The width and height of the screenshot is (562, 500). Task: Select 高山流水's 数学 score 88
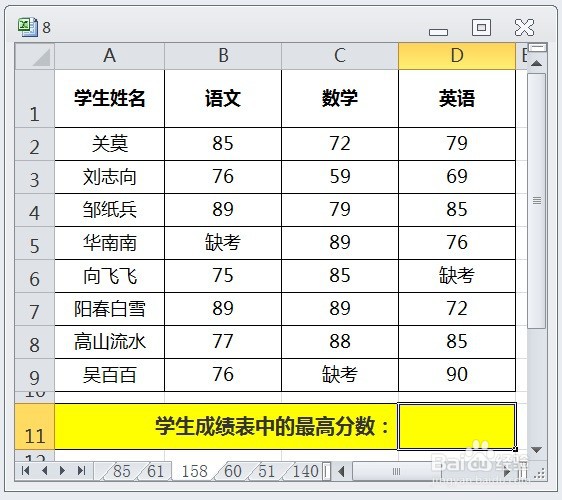point(340,342)
